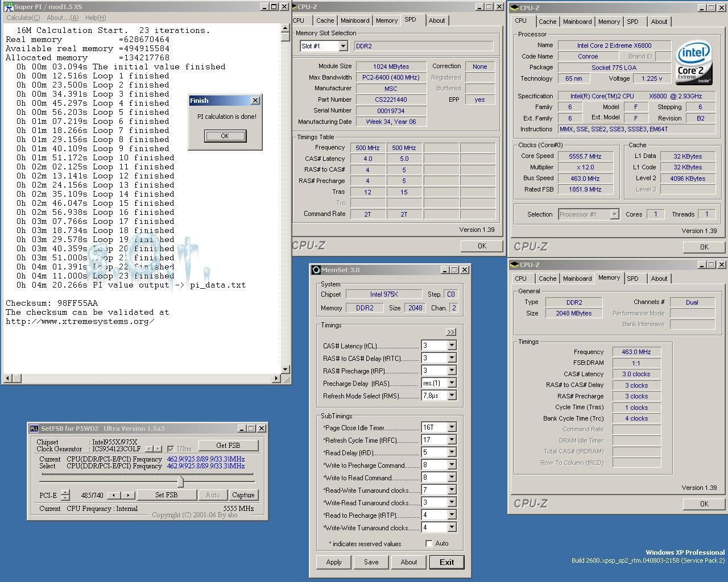Image resolution: width=728 pixels, height=582 pixels.
Task: Click the Checksum: 98FF55AA line in Super PI
Action: pyautogui.click(x=52, y=303)
